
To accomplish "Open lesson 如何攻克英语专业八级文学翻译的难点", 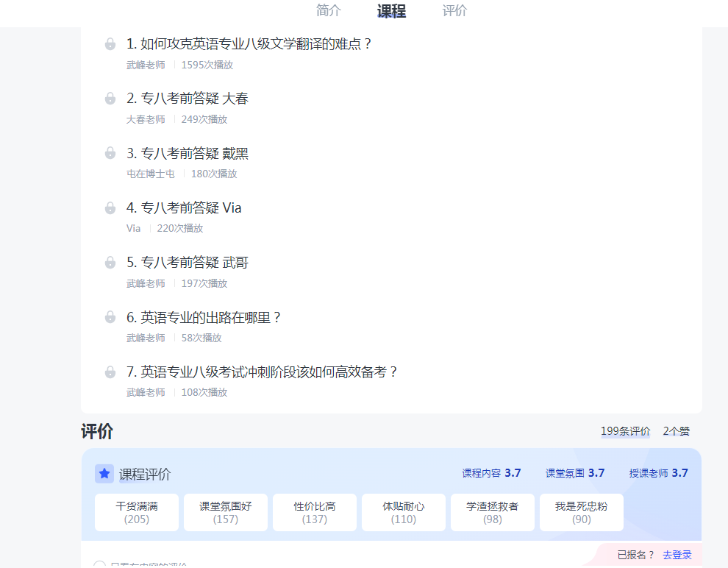I will pyautogui.click(x=249, y=44).
